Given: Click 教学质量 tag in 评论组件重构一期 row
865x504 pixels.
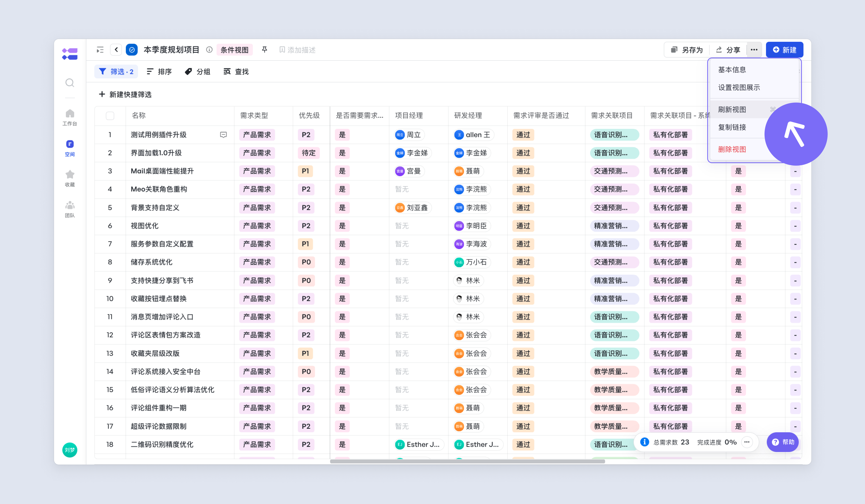Looking at the screenshot, I should (614, 408).
